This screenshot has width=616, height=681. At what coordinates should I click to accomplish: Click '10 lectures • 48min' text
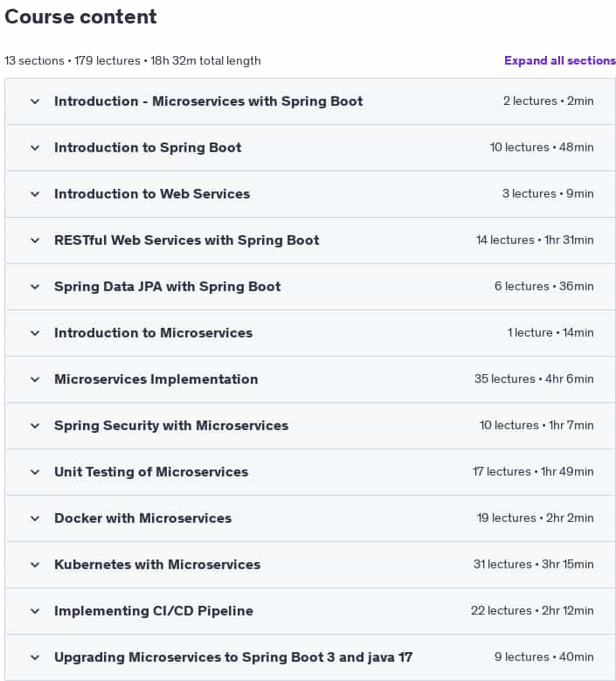[542, 147]
